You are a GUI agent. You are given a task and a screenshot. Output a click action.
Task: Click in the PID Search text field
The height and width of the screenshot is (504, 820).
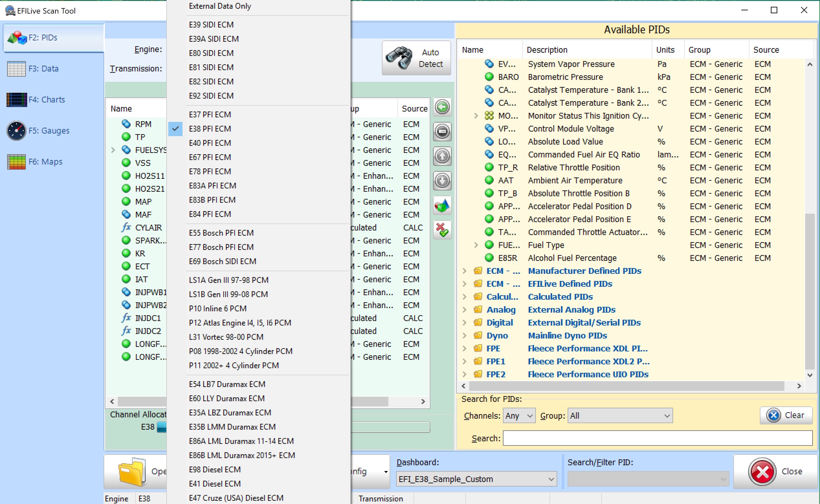657,438
